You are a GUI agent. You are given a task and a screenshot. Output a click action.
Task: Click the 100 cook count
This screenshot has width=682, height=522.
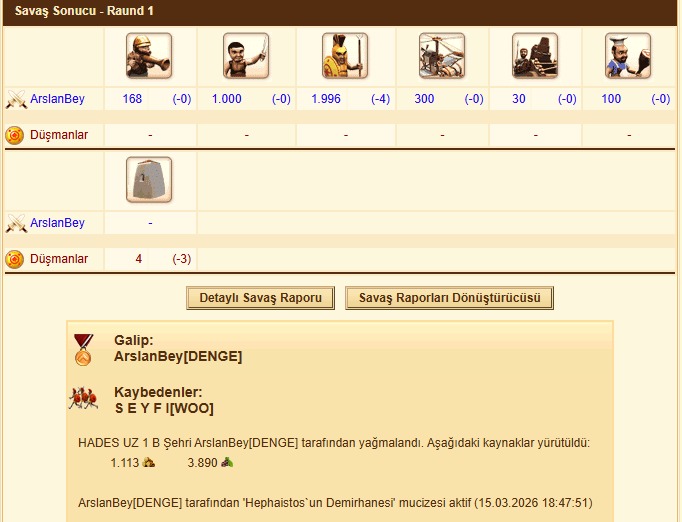pyautogui.click(x=611, y=99)
